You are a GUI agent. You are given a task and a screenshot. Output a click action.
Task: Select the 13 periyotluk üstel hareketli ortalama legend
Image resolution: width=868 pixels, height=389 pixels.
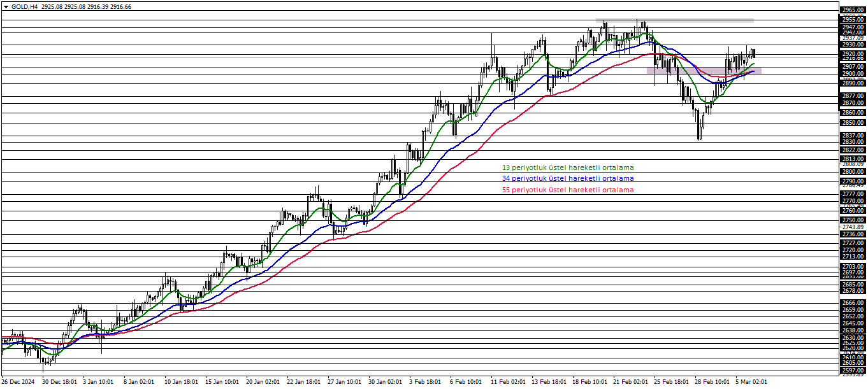point(568,167)
